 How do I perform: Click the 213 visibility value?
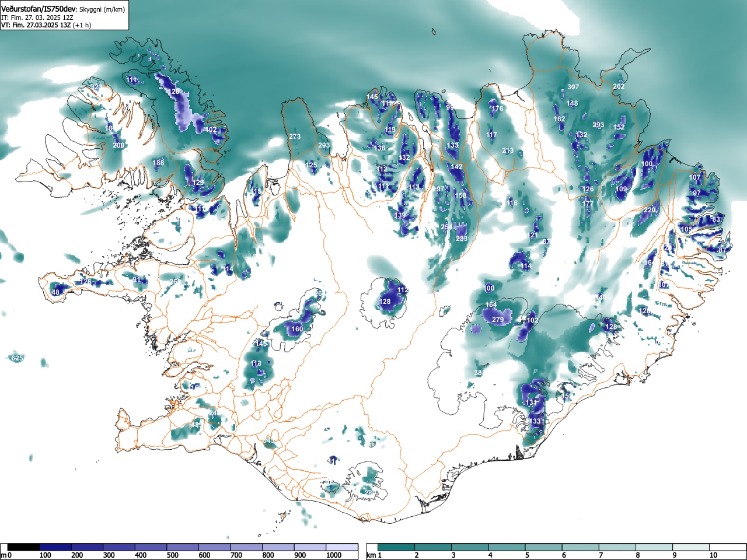(x=508, y=150)
